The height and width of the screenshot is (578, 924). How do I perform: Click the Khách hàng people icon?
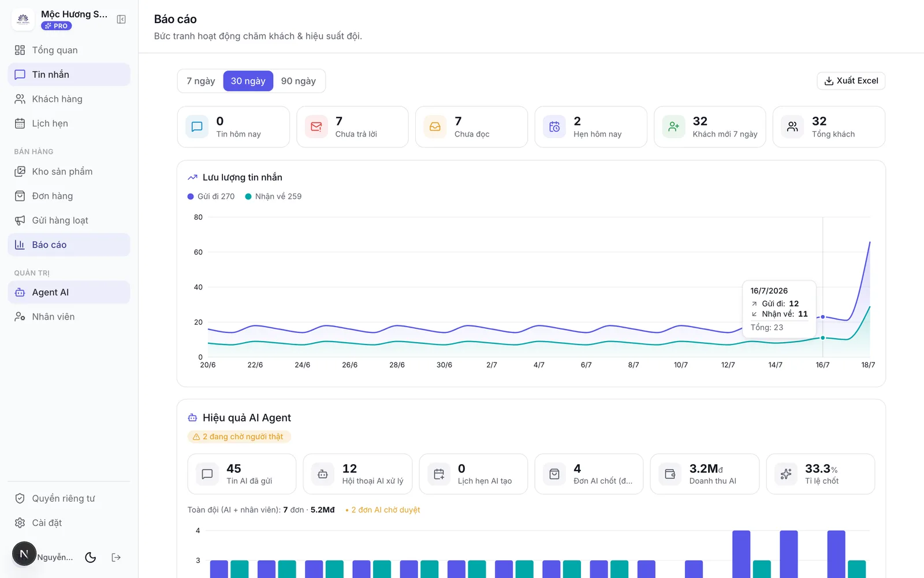20,99
